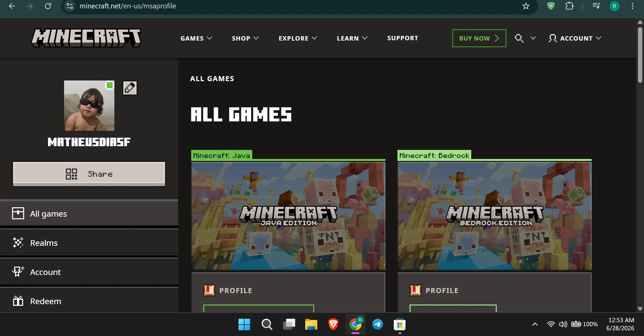Viewport: 644px width, 336px height.
Task: Open Account in the sidebar
Action: tap(89, 272)
